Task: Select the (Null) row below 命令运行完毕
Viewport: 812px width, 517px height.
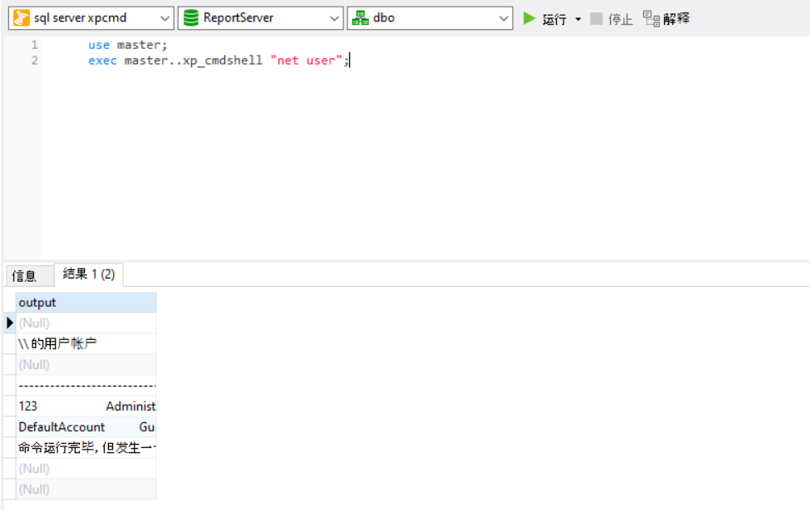Action: point(86,468)
